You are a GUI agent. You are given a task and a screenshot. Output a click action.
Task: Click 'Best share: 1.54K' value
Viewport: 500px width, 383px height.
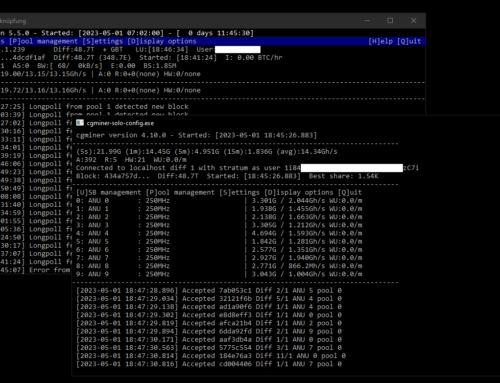tap(343, 176)
